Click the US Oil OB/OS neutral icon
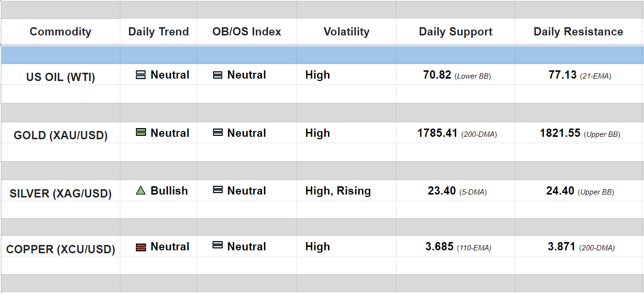644x294 pixels. point(218,75)
